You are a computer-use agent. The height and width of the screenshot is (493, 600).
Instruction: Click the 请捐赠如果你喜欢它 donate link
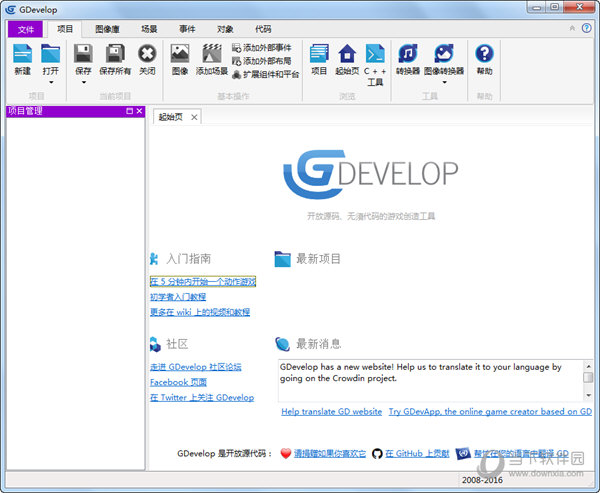[x=330, y=454]
